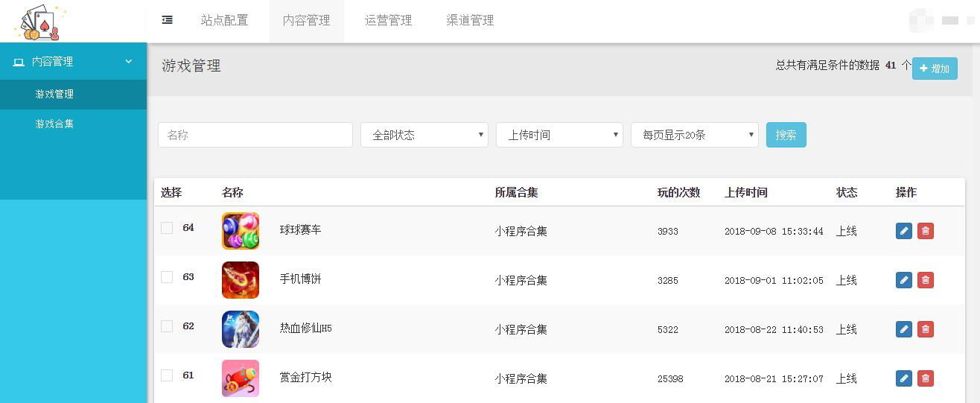Focus the 名称 name search field

[255, 135]
